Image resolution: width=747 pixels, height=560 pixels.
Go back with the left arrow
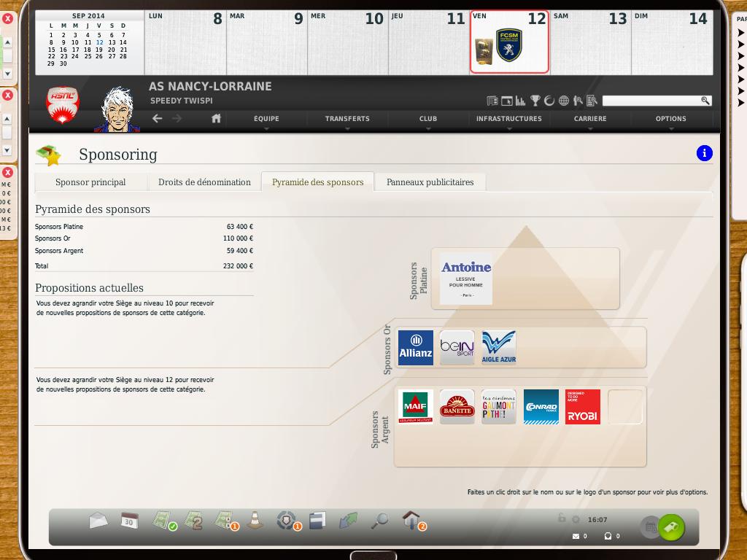pos(158,118)
